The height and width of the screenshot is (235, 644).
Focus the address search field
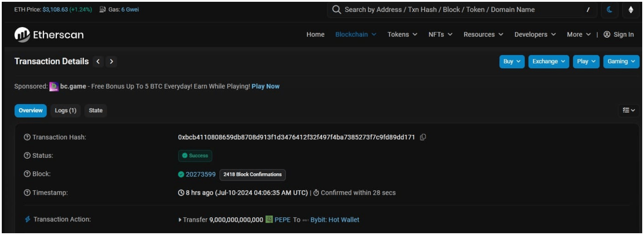[x=462, y=10]
